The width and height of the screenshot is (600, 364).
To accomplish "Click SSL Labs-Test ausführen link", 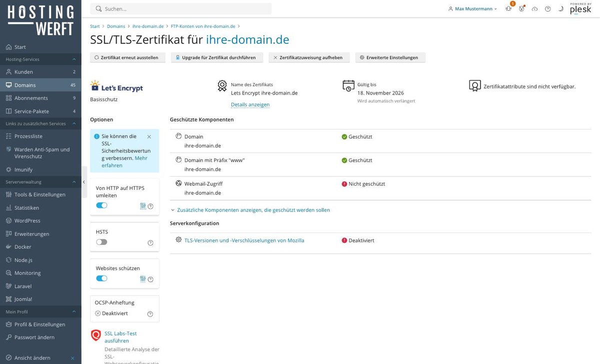I will [x=120, y=337].
